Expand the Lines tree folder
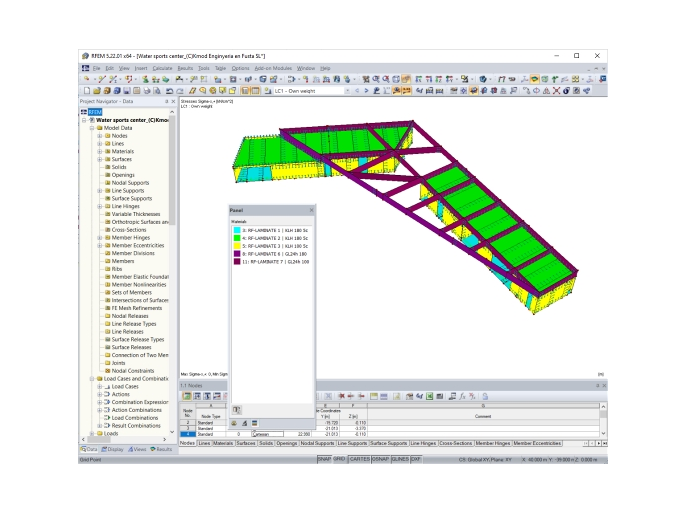Image resolution: width=686 pixels, height=514 pixels. (x=100, y=144)
